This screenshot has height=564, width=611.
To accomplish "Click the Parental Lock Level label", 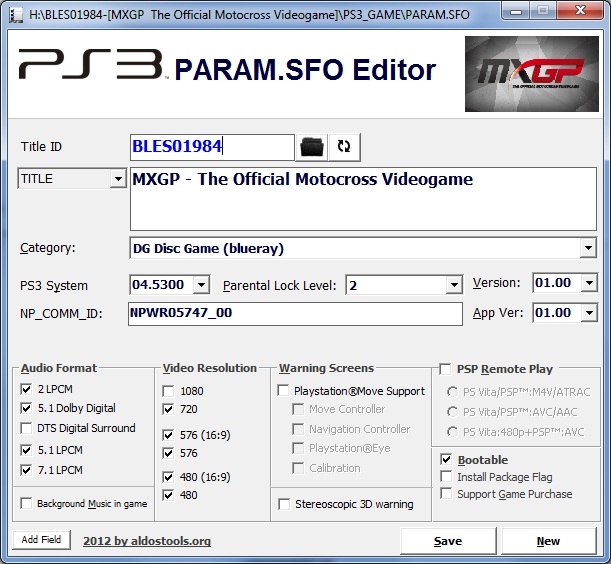I will pyautogui.click(x=279, y=286).
